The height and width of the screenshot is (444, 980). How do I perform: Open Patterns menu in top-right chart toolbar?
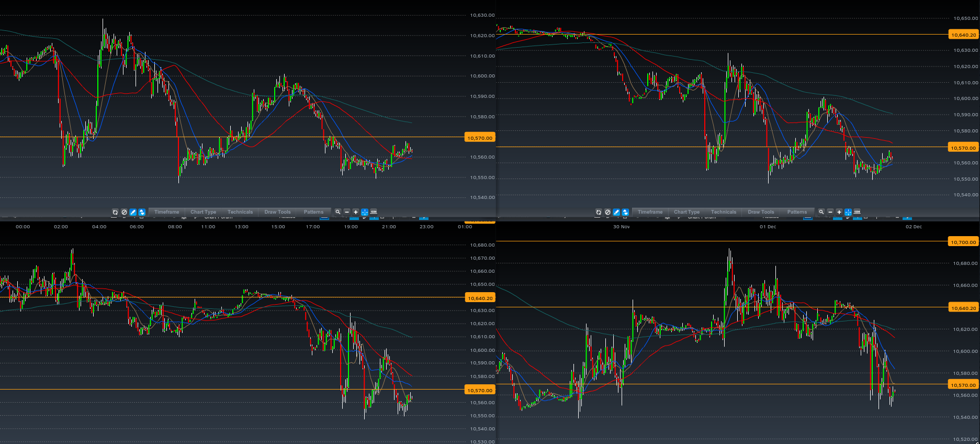tap(797, 212)
